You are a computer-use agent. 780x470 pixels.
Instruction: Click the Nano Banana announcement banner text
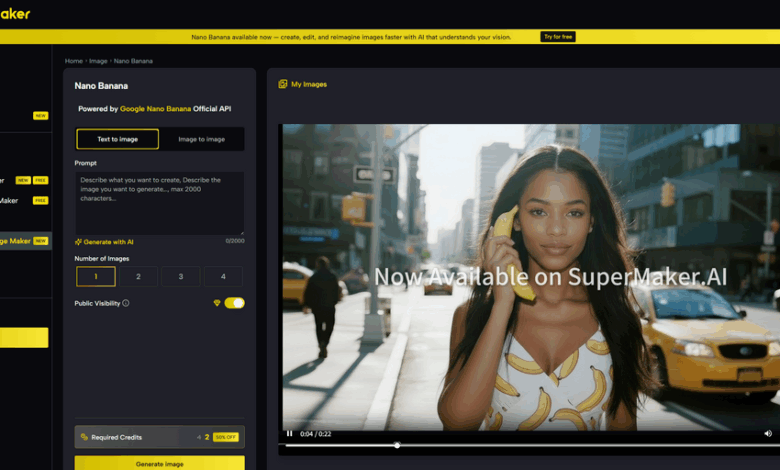[351, 37]
